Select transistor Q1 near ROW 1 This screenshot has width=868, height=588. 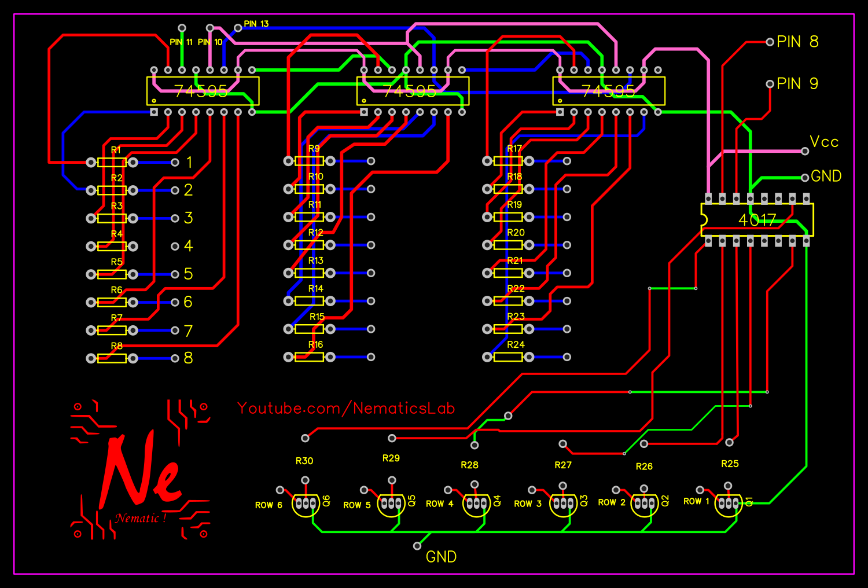728,504
